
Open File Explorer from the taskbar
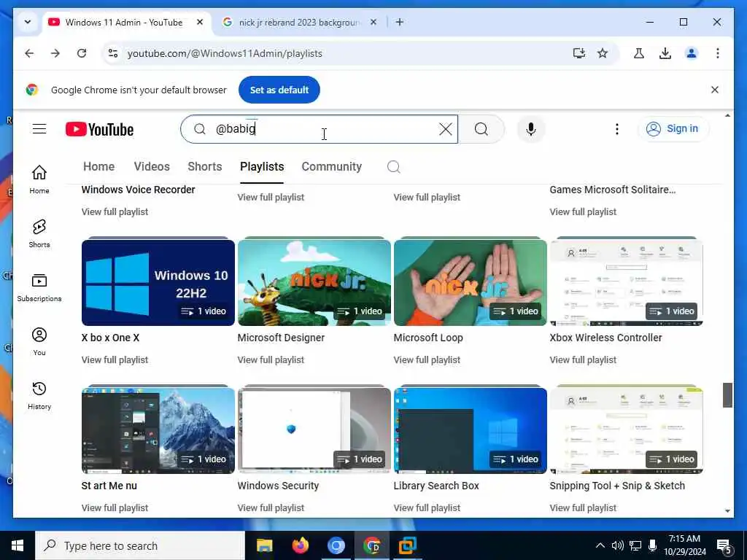(264, 545)
